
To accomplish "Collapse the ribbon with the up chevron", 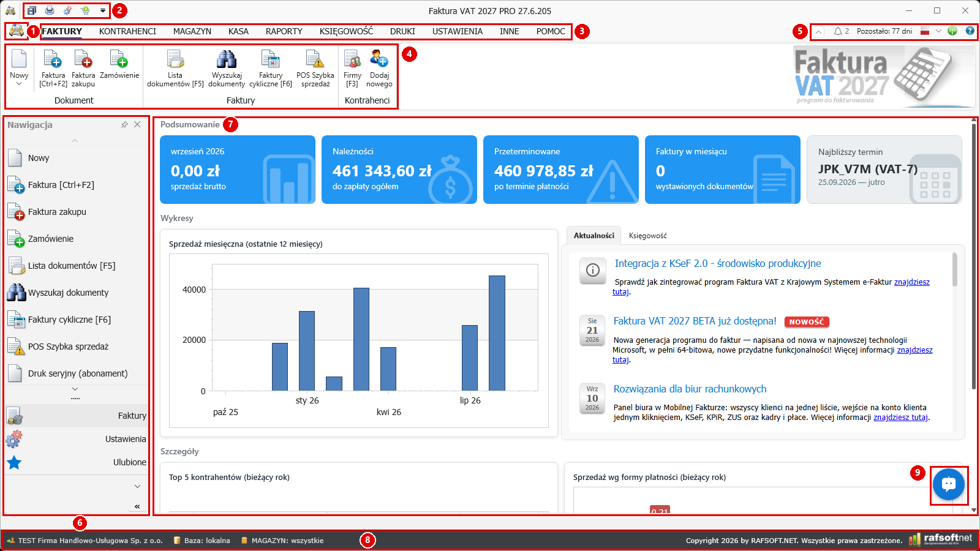I will [x=819, y=31].
